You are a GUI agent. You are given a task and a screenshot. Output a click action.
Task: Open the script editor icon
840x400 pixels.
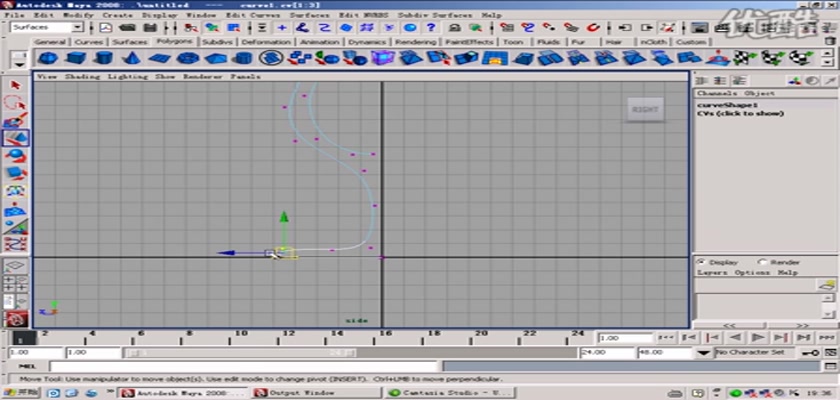click(830, 366)
